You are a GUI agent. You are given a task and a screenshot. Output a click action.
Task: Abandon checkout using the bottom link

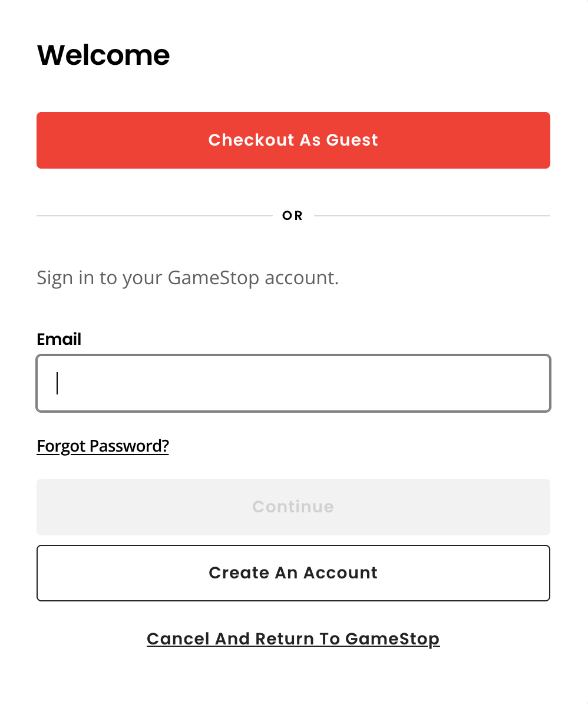[x=293, y=639]
